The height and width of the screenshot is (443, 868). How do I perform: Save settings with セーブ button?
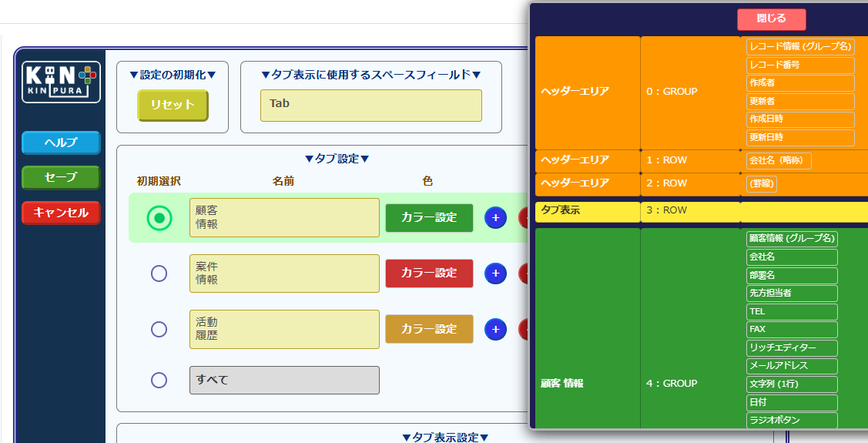point(61,177)
